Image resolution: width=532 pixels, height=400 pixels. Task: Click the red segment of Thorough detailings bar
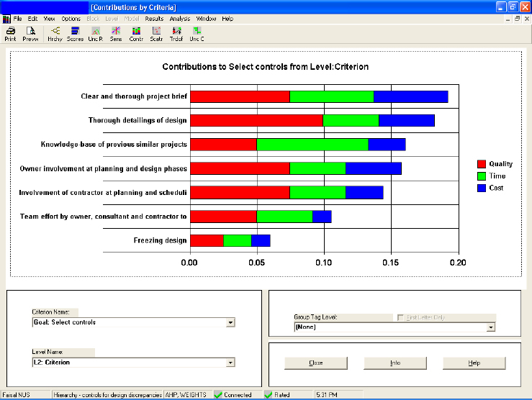click(256, 120)
